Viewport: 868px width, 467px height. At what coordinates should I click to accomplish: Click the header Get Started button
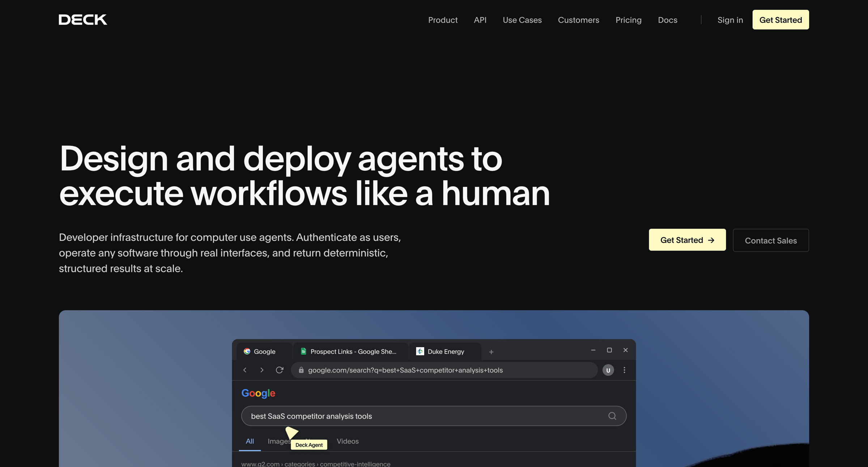pos(780,20)
